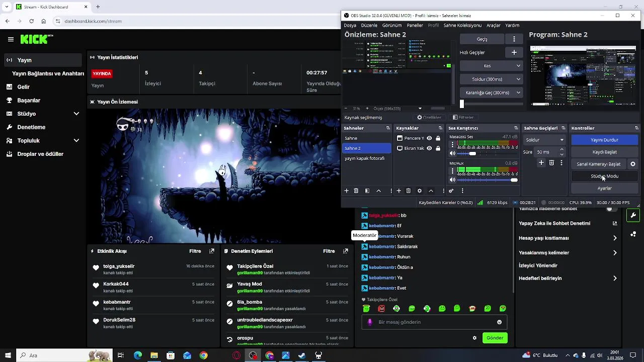The height and width of the screenshot is (362, 644).
Task: Click the Geçiş transition button
Action: tap(482, 39)
